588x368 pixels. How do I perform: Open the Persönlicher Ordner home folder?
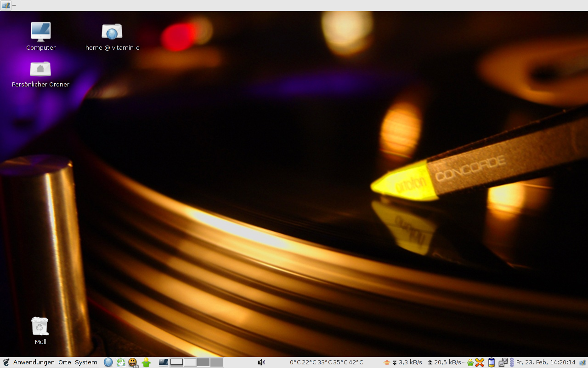40,74
